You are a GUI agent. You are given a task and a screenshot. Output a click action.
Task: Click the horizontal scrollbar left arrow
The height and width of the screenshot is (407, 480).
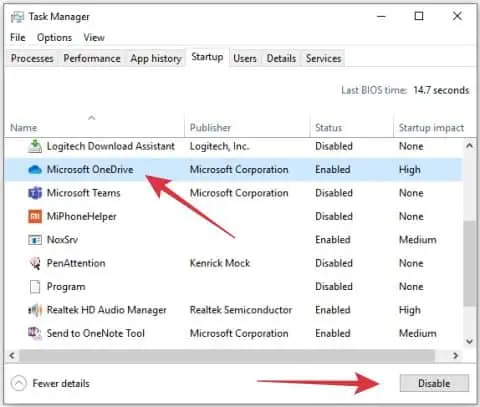pyautogui.click(x=12, y=355)
